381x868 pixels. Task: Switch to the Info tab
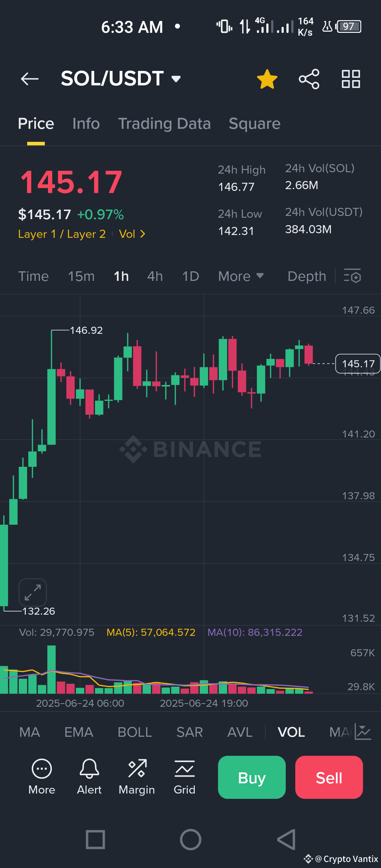[86, 124]
